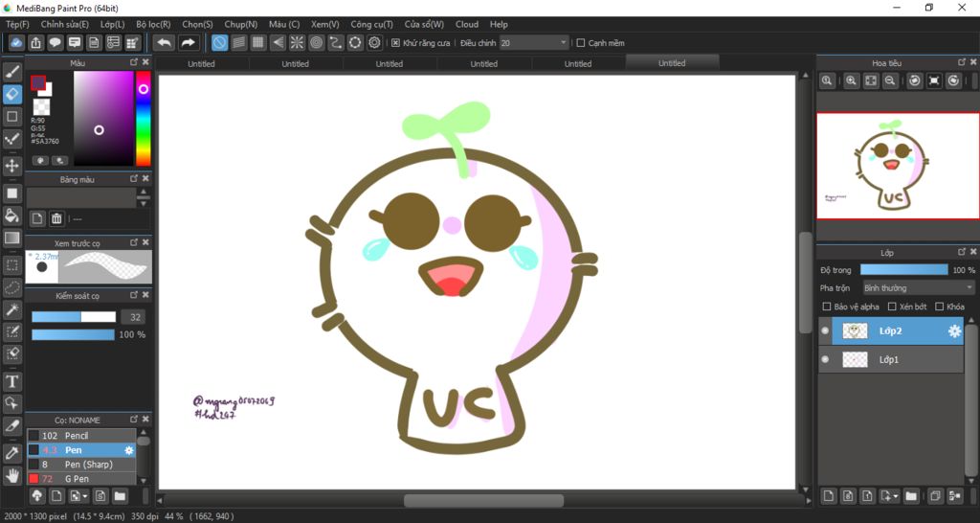Select the G Pen brush
The height and width of the screenshot is (523, 980).
[x=81, y=479]
